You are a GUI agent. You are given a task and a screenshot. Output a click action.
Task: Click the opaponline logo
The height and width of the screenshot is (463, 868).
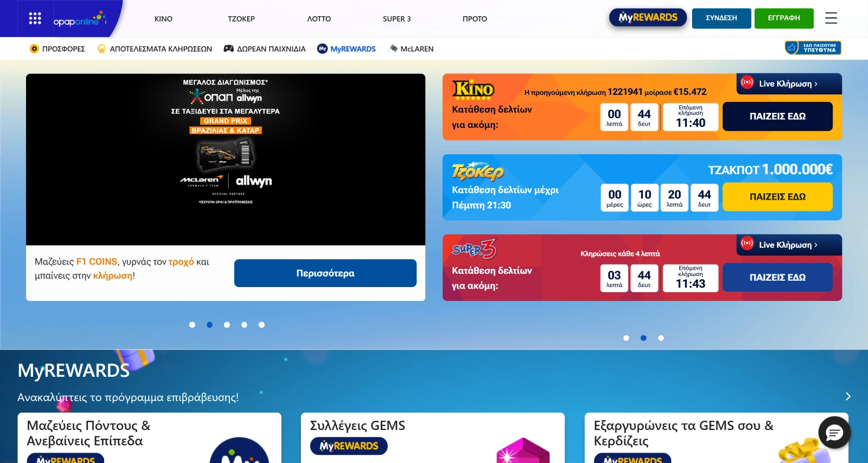[80, 19]
